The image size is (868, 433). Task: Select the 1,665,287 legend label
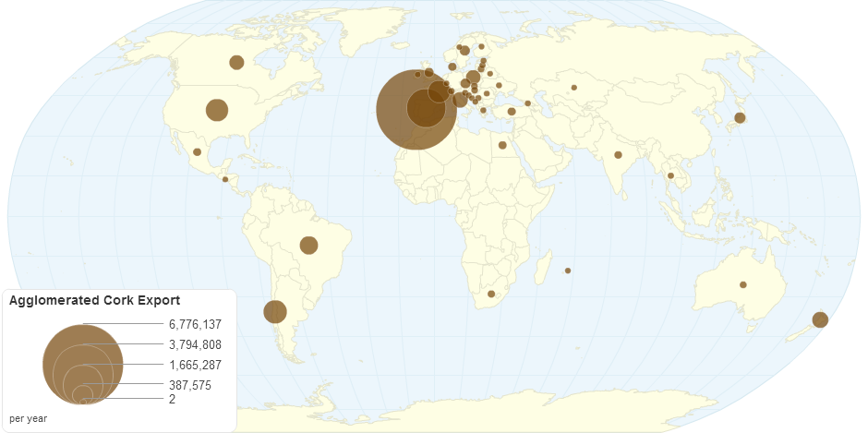click(195, 366)
